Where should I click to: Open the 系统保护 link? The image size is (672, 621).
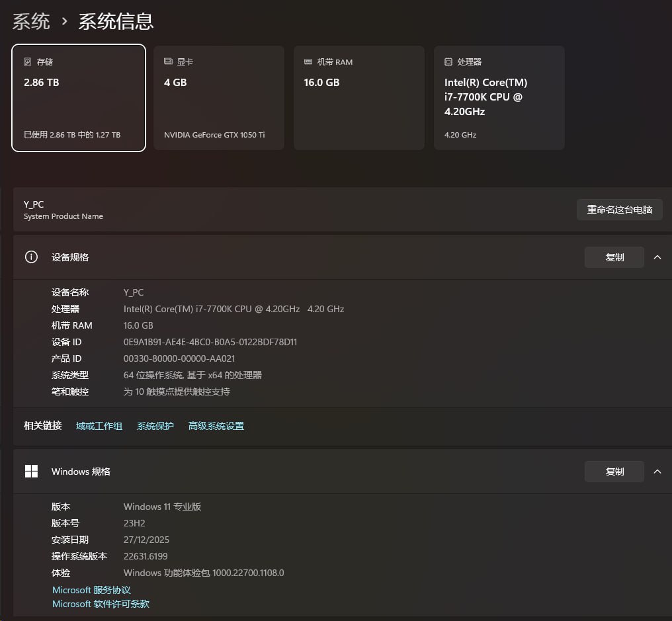[x=155, y=426]
